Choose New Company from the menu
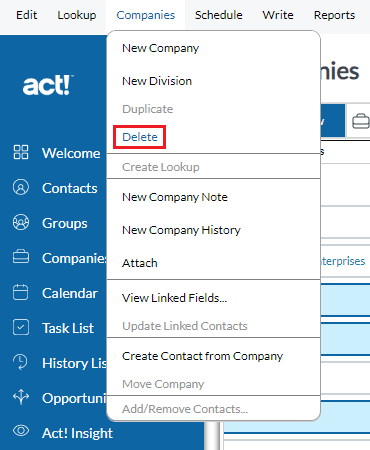Viewport: 370px width, 450px height. [x=161, y=48]
